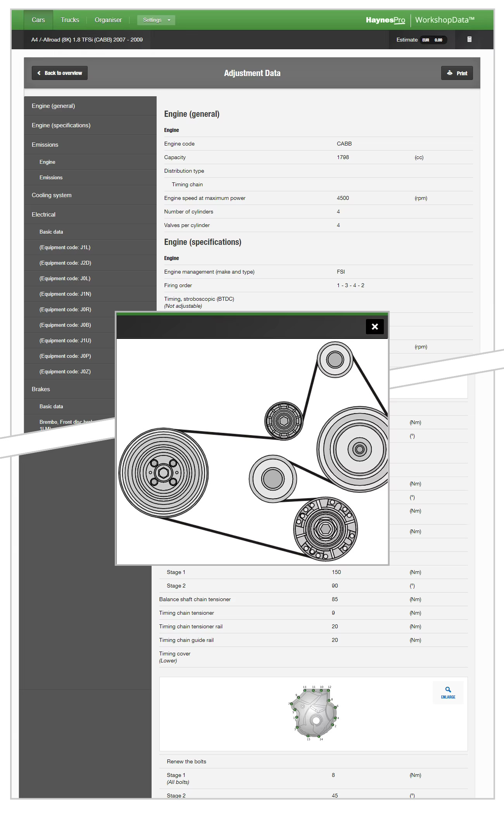Viewport: 504px width, 813px height.
Task: Switch to the Trucks tab
Action: (x=70, y=20)
